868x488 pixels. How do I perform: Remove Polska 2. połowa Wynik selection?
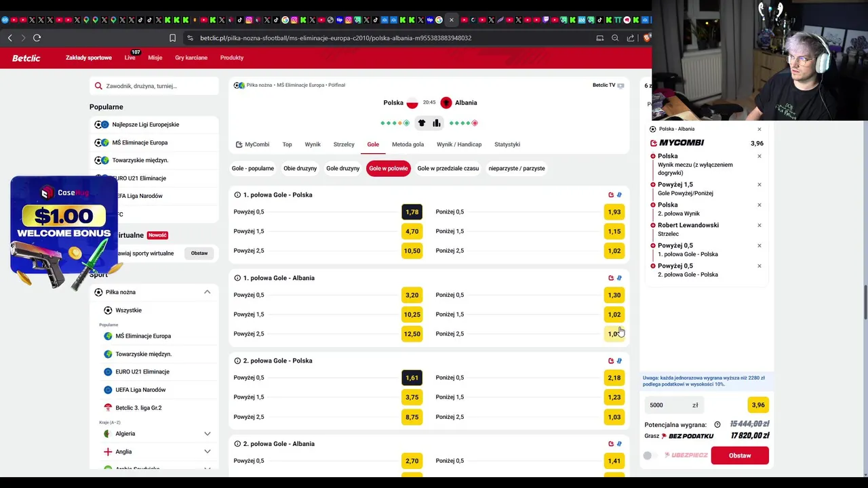tap(759, 205)
